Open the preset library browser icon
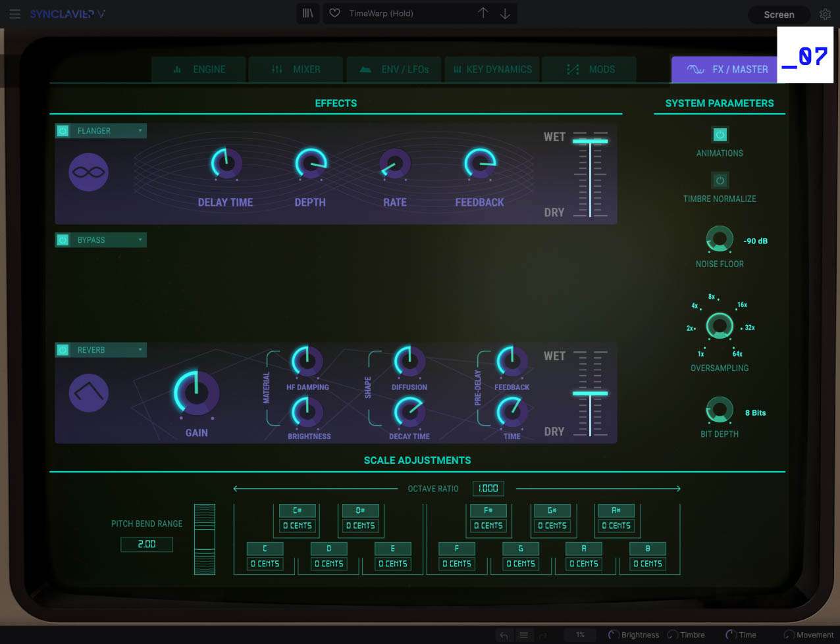 (307, 13)
